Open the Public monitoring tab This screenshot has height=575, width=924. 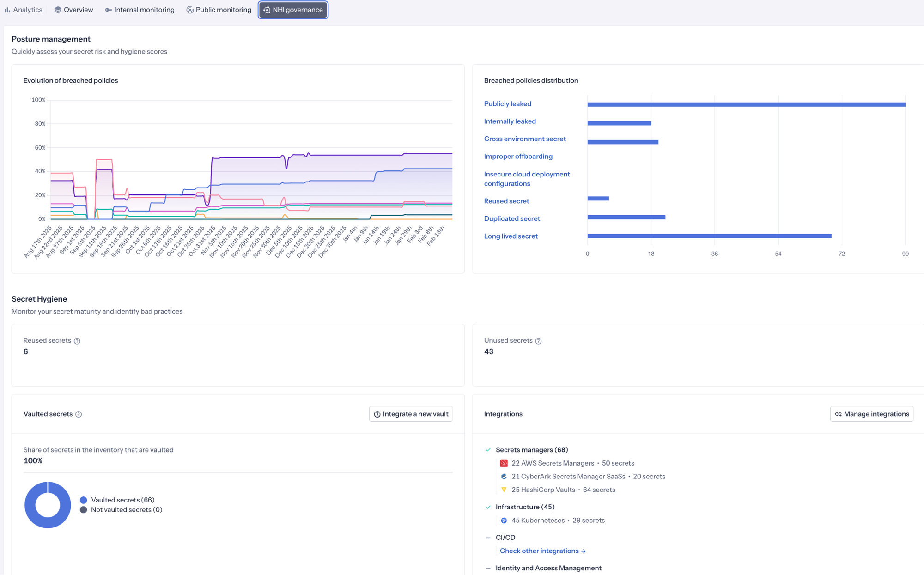tap(219, 10)
